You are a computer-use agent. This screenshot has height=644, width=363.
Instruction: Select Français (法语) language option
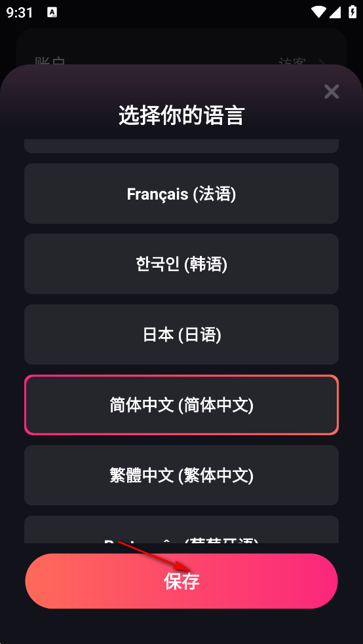pyautogui.click(x=181, y=194)
